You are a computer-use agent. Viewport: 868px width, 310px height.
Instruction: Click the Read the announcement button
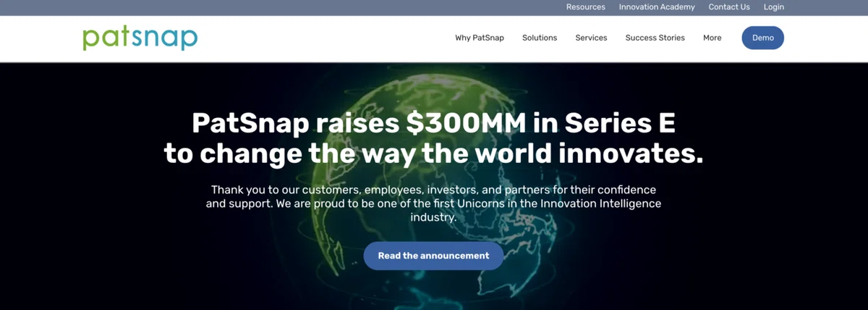point(433,256)
